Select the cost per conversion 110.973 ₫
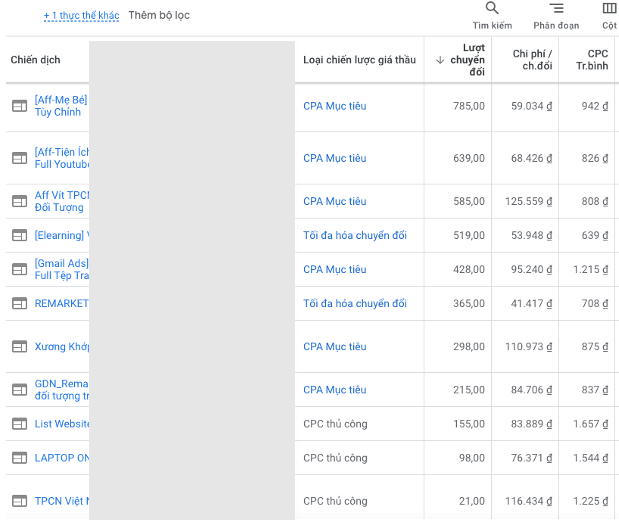This screenshot has height=520, width=619. tap(529, 346)
